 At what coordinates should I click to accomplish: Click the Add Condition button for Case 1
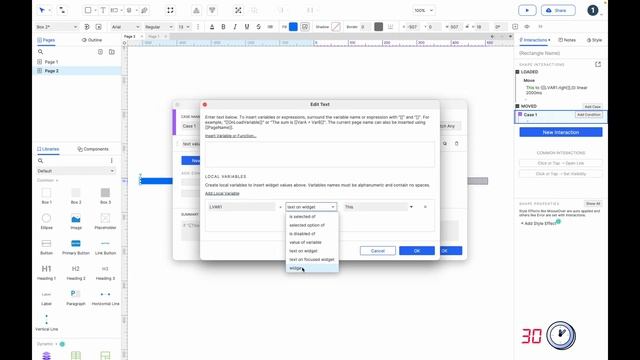click(588, 115)
